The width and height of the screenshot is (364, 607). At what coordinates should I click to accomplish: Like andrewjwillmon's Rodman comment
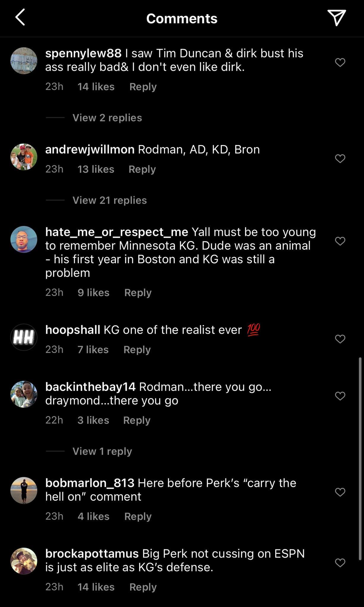[x=340, y=159]
